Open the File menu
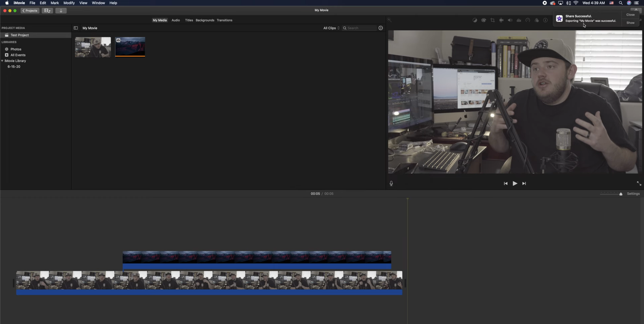The image size is (644, 324). click(x=32, y=3)
